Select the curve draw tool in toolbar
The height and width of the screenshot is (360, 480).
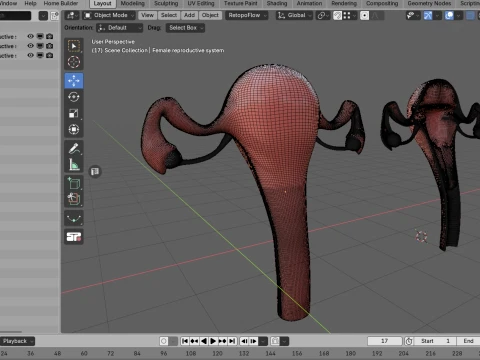74,218
